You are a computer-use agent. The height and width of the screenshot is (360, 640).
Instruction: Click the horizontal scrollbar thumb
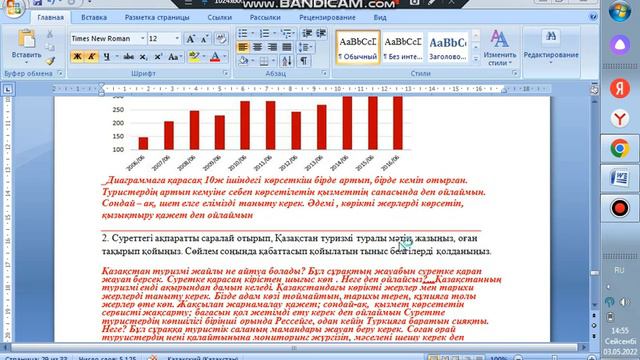(294, 348)
